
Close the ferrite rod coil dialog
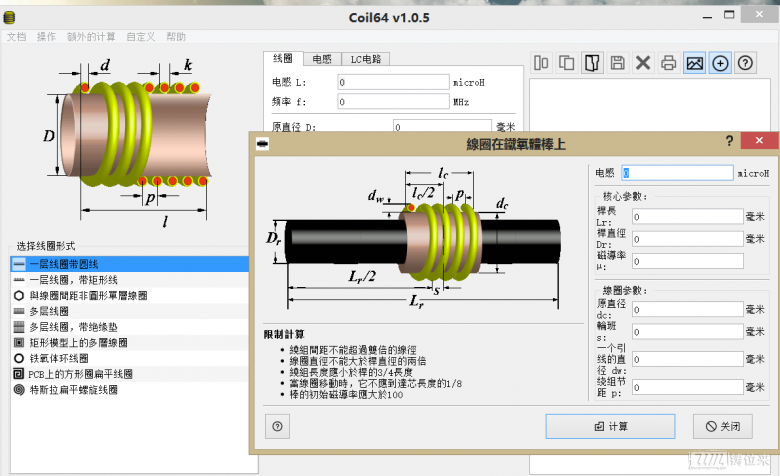pos(759,140)
